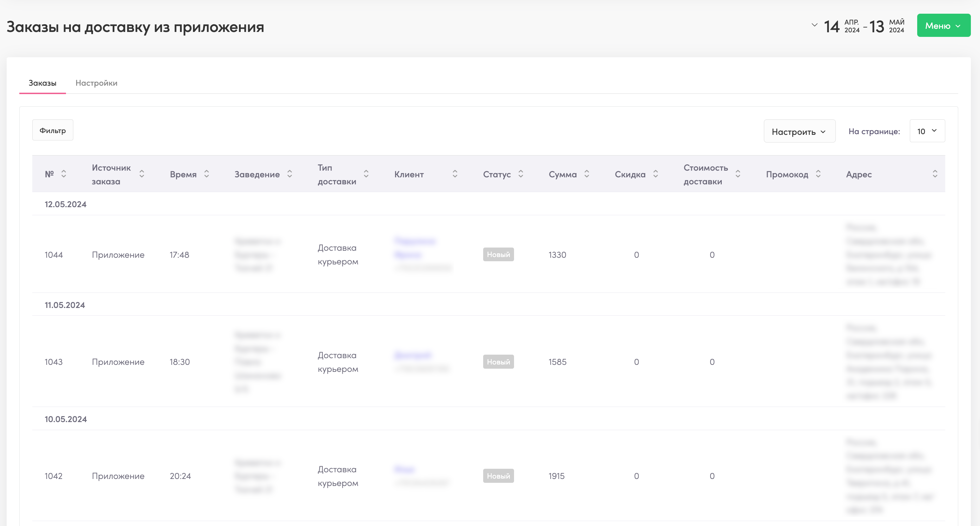Sort by Промокод column arrows
The height and width of the screenshot is (526, 980).
(x=818, y=174)
